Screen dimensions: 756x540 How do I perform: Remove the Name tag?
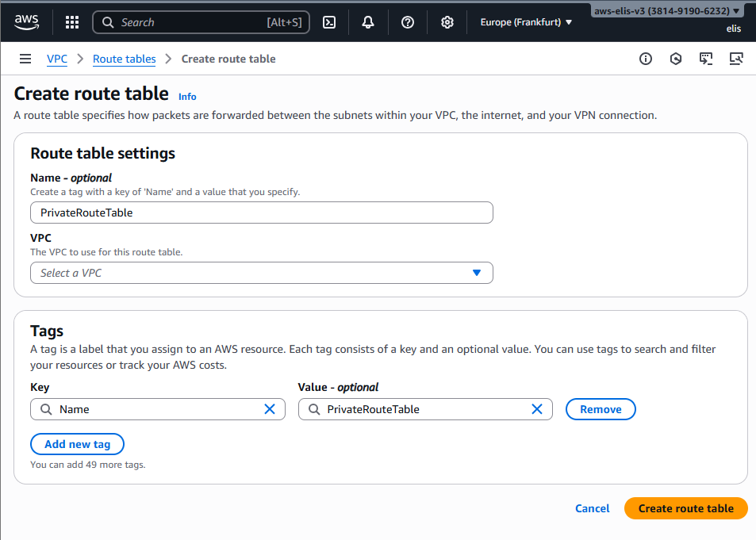[601, 409]
